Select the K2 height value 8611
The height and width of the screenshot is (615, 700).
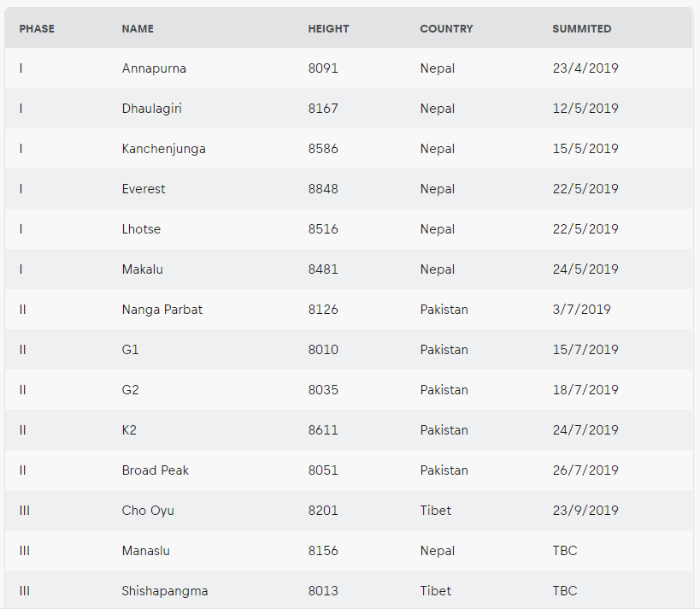coord(323,430)
